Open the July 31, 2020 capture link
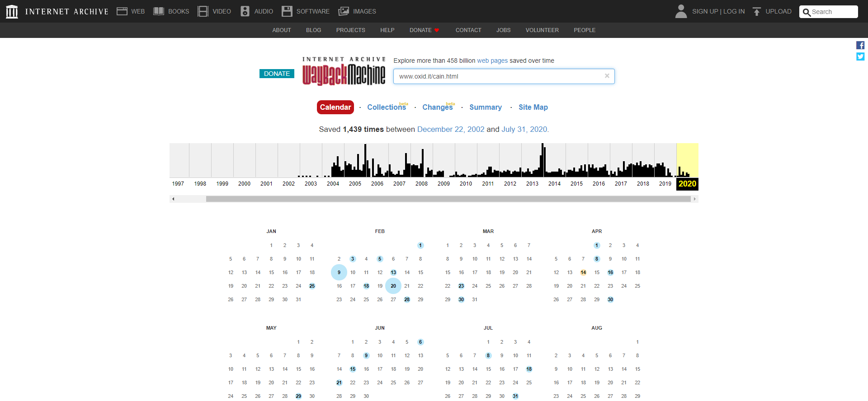868x401 pixels. click(x=524, y=129)
